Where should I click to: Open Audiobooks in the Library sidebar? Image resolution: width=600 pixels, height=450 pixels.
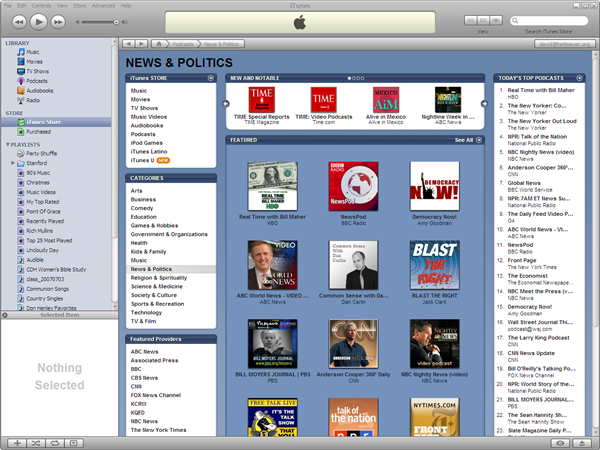[39, 91]
